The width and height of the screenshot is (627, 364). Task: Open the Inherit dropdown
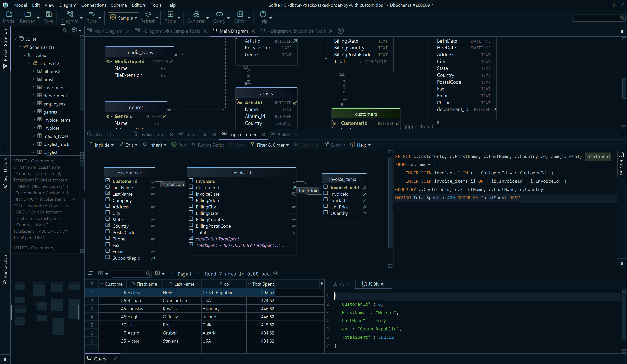155,145
